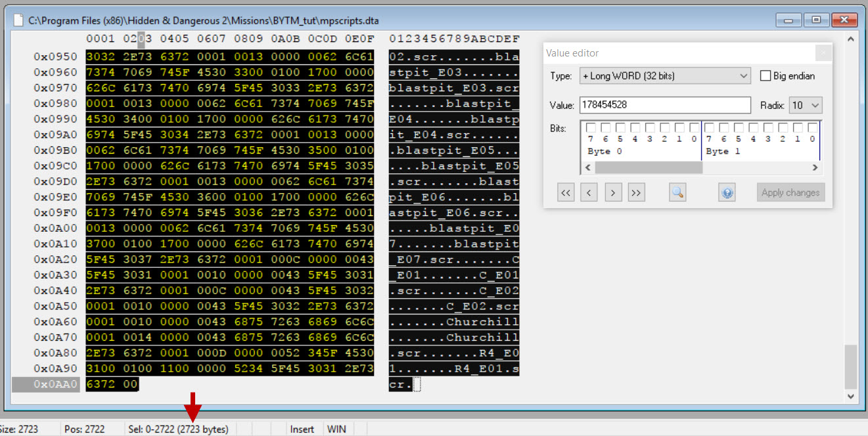Click the Value input field
868x436 pixels.
tap(664, 105)
